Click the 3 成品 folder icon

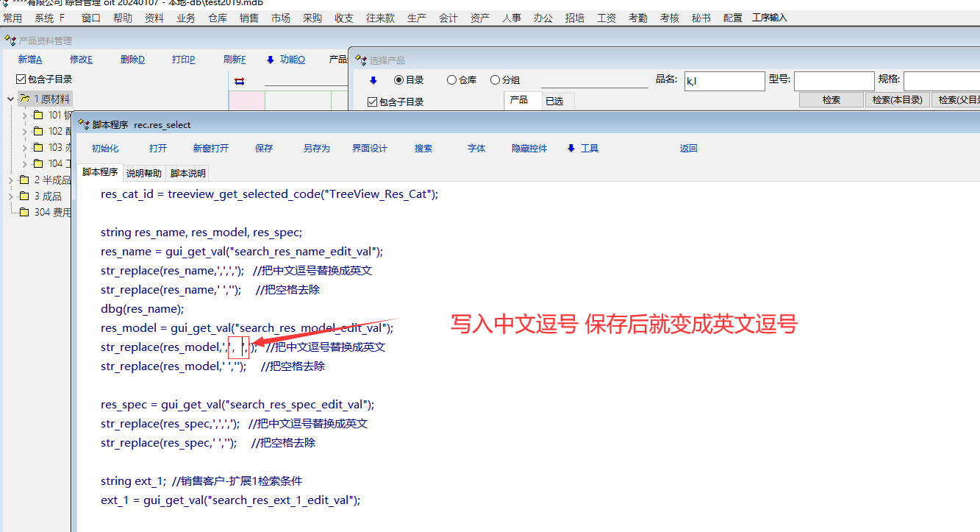pos(24,196)
